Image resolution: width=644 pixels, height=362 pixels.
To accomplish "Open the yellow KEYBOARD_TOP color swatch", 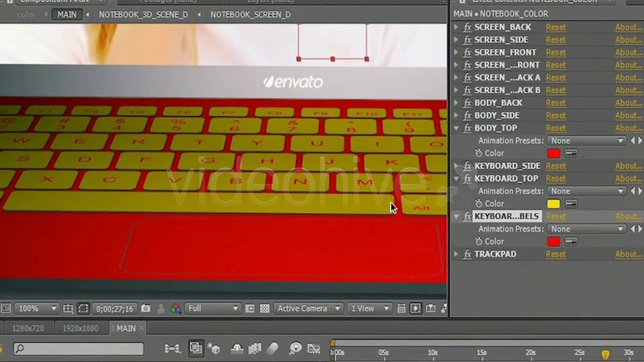I will pyautogui.click(x=553, y=204).
